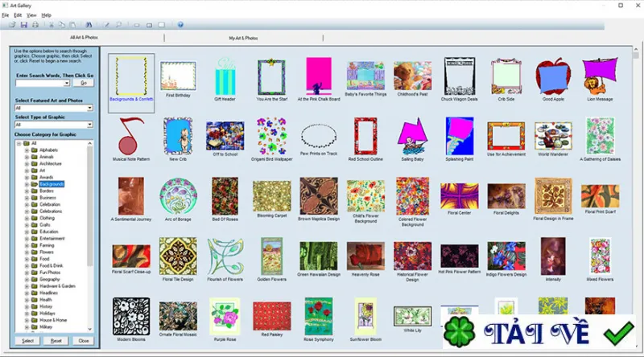The width and height of the screenshot is (644, 357).
Task: Open the File menu
Action: [6, 15]
